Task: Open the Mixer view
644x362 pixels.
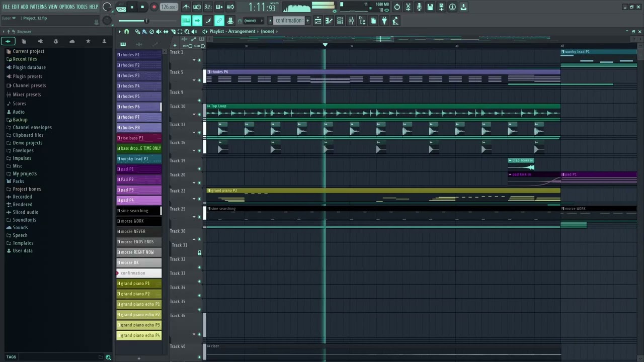Action: tap(351, 21)
